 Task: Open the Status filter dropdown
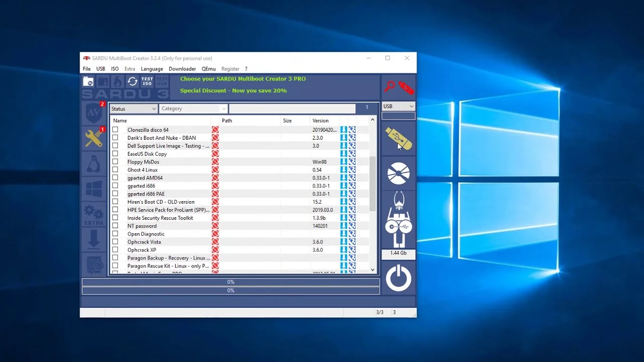pyautogui.click(x=133, y=108)
